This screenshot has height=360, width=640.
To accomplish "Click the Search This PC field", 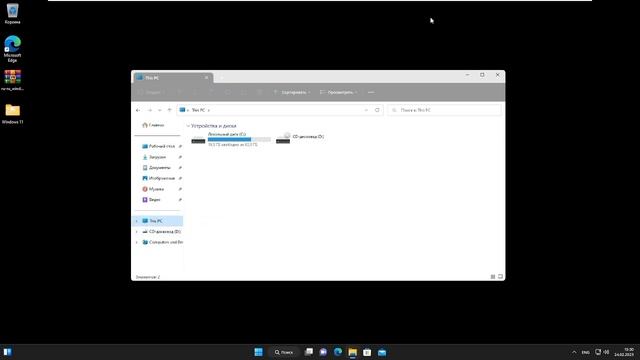I will point(444,110).
